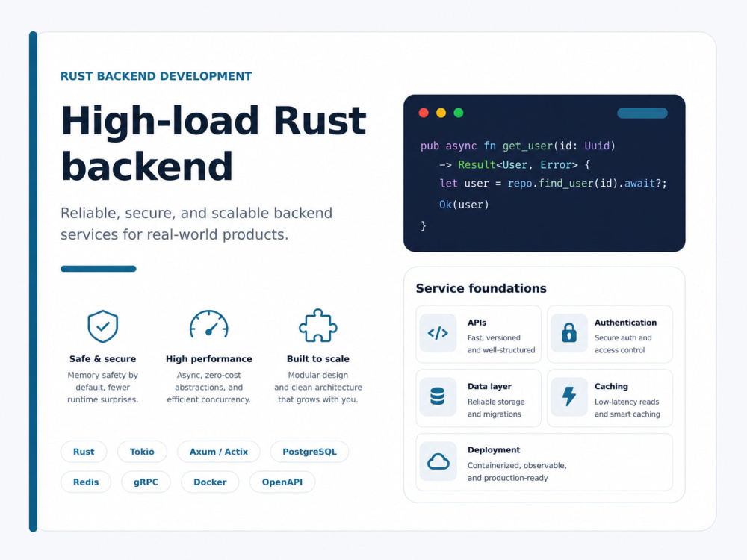Click the blue pill in code window header
The image size is (747, 560).
(x=642, y=113)
